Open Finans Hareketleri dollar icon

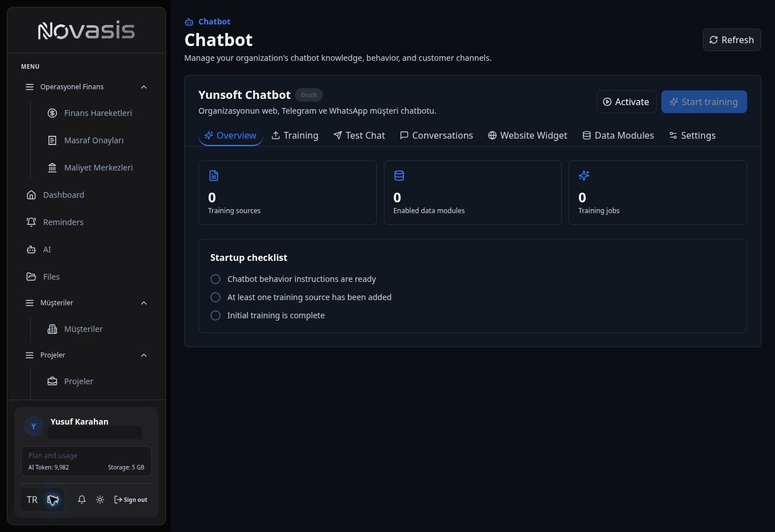coord(52,113)
